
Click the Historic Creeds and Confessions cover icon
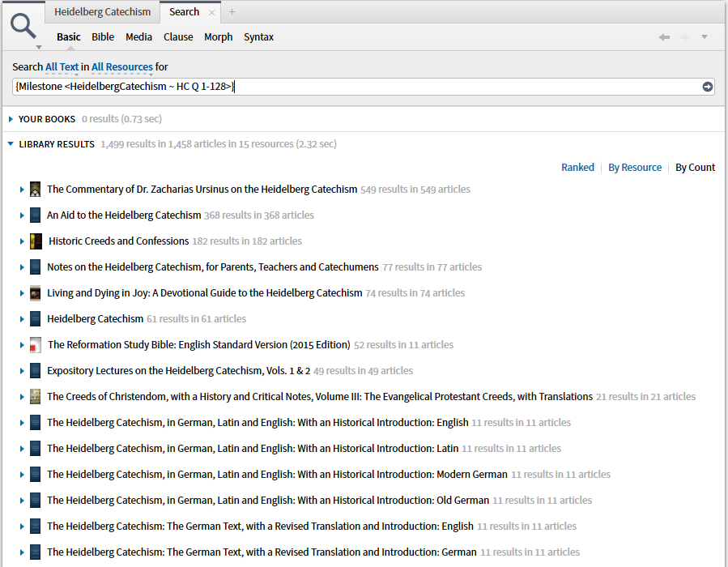pos(36,241)
